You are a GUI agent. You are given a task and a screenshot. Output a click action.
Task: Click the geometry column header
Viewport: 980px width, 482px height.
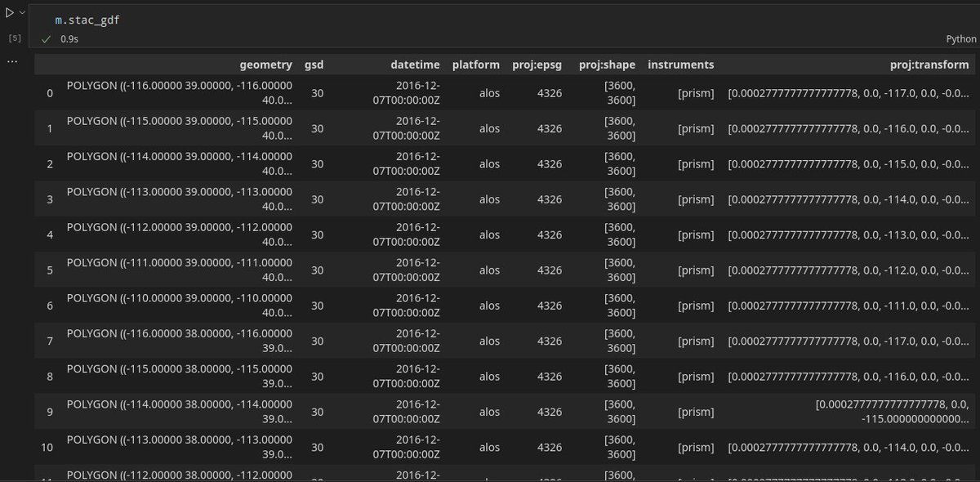(265, 65)
